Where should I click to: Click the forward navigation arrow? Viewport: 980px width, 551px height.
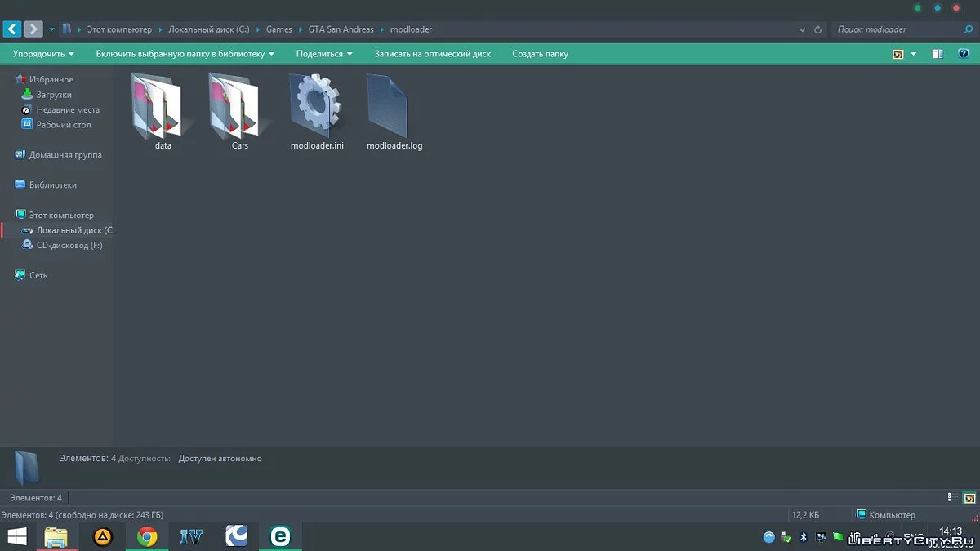33,29
